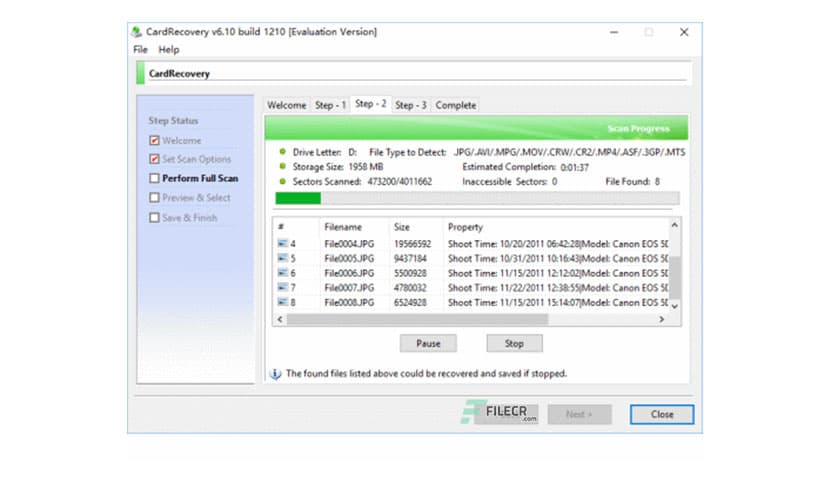Click the horizontal scroll right arrow
The width and height of the screenshot is (836, 484).
662,319
